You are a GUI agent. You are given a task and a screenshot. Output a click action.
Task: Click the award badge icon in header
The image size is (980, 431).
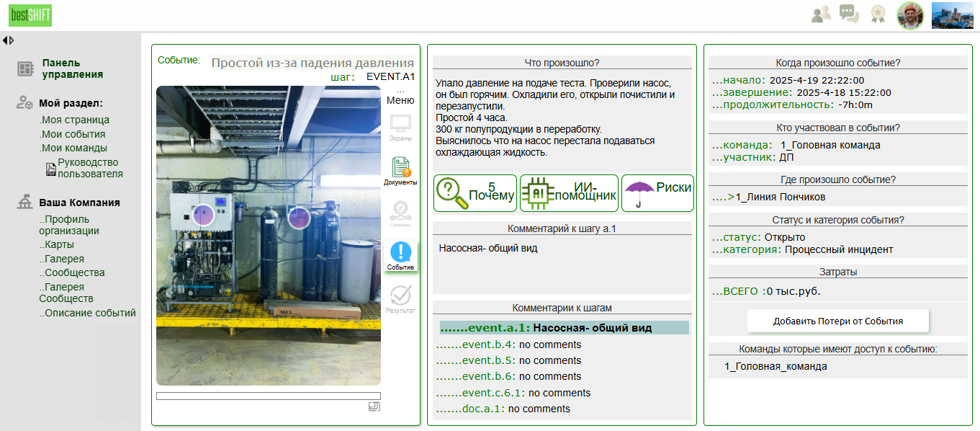(x=877, y=14)
